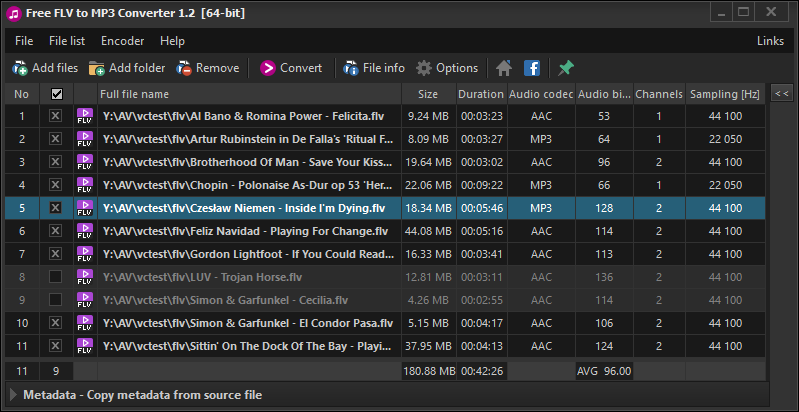The height and width of the screenshot is (412, 799).
Task: Uncheck the Gordon Lightfoot file checkbox
Action: (56, 254)
